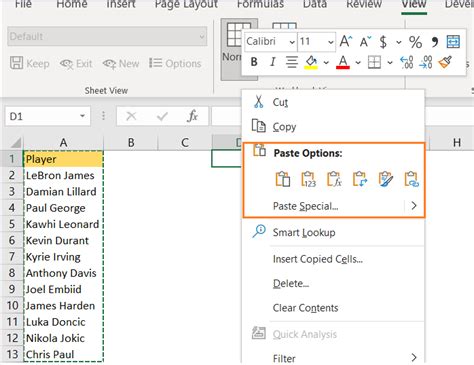The image size is (474, 365).
Task: Click the center align icon
Action: click(x=292, y=62)
